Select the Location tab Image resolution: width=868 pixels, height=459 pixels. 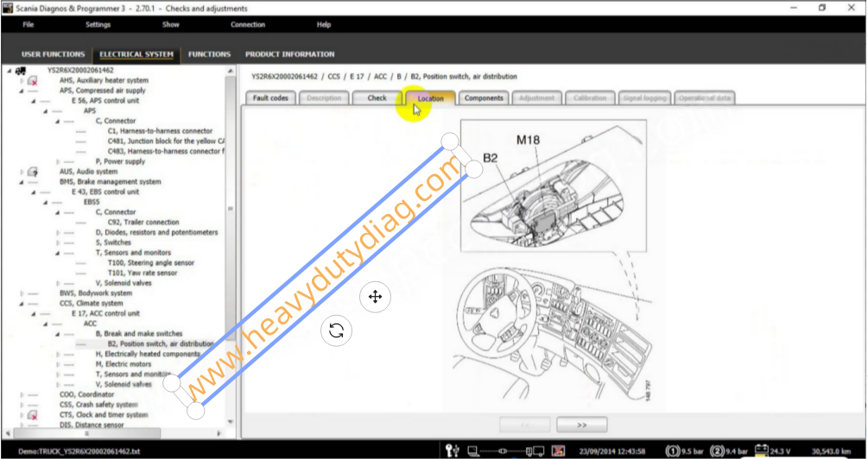pos(430,98)
